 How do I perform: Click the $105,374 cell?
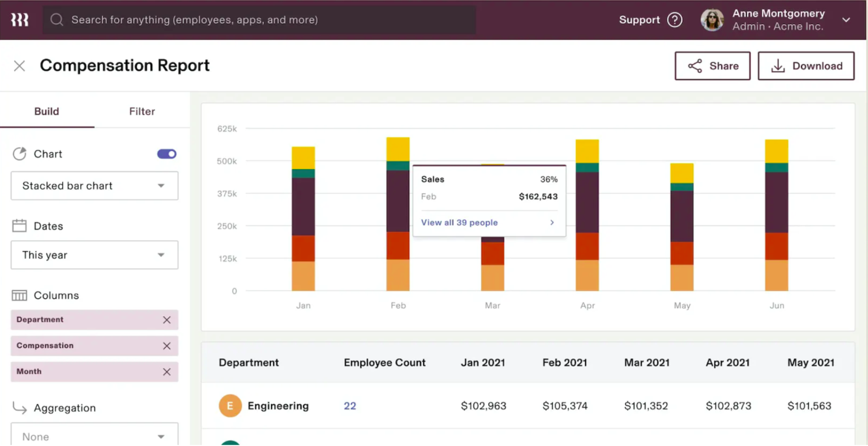565,406
